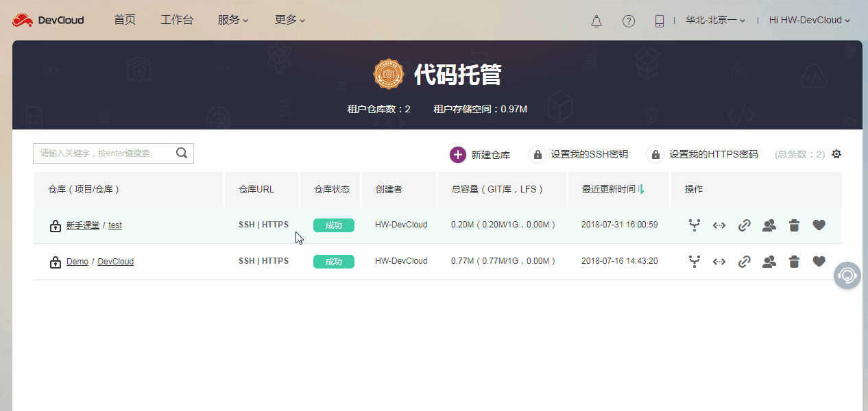Viewport: 868px width, 411px height.
Task: Click the mobile app icon in the top bar
Action: coord(659,21)
